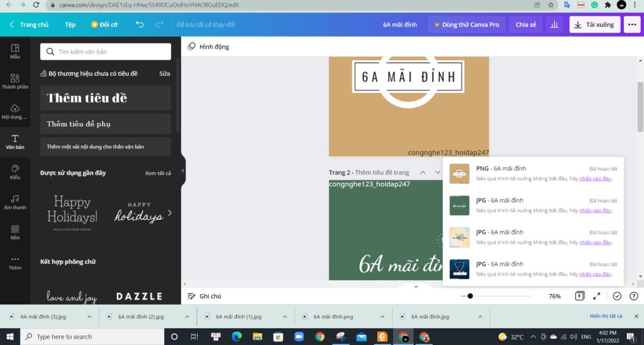Image resolution: width=644 pixels, height=345 pixels.
Task: Click the undo arrow in header
Action: tap(140, 25)
